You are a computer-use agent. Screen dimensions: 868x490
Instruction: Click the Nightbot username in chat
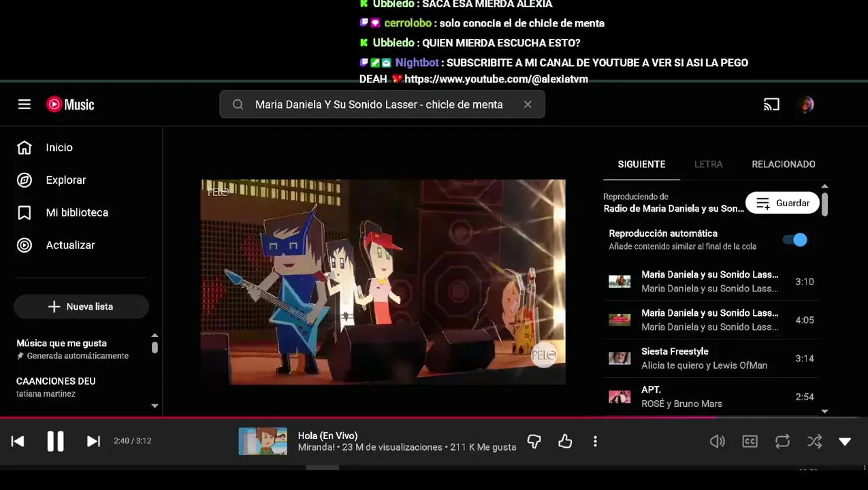coord(417,63)
